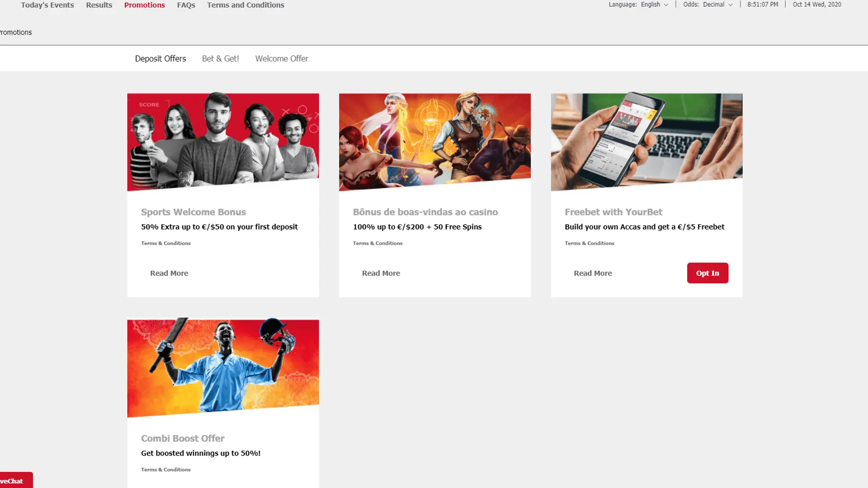Go to the Results page

(99, 5)
